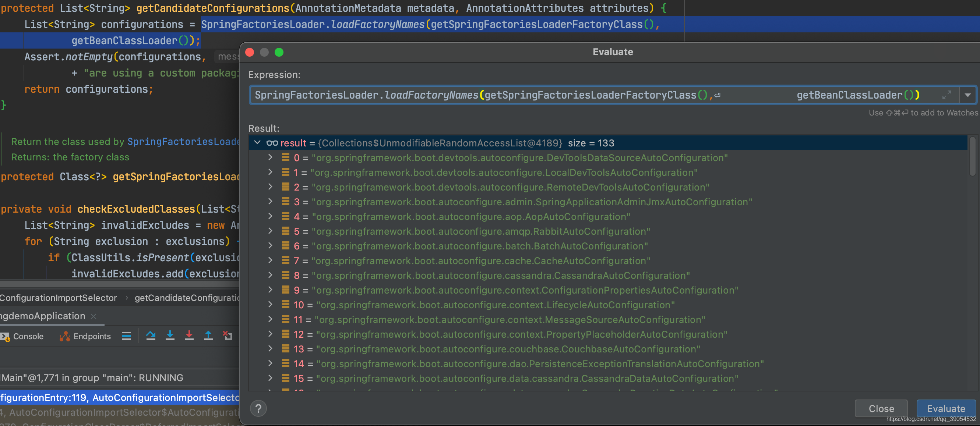Click SpringFactoriesLoader link in doc comment
980x426 pixels.
[184, 141]
